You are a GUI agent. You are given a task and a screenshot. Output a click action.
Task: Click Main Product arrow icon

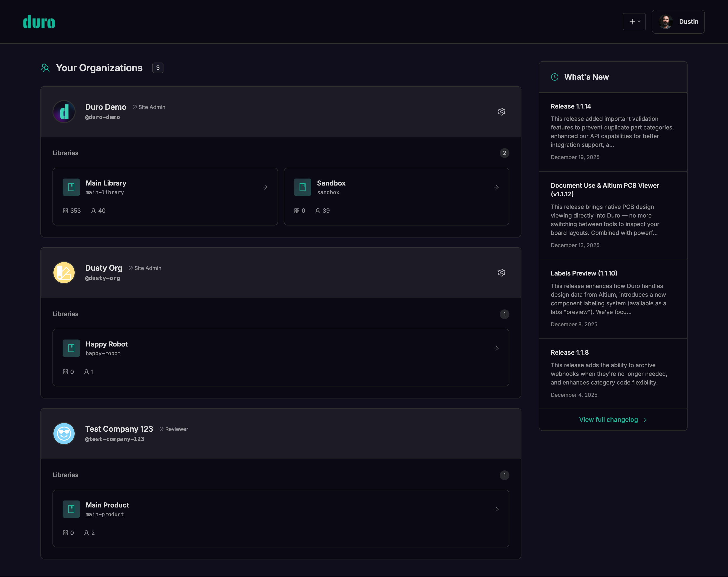point(496,509)
